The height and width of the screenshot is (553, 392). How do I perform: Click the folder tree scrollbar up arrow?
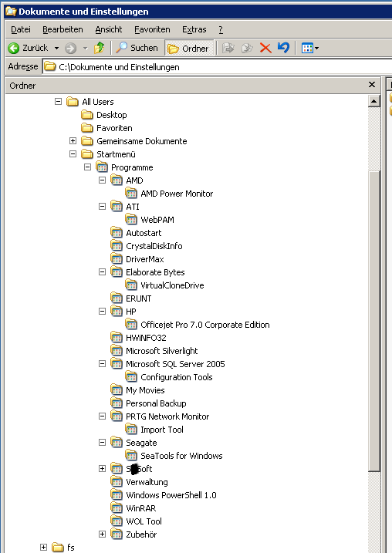pos(373,101)
